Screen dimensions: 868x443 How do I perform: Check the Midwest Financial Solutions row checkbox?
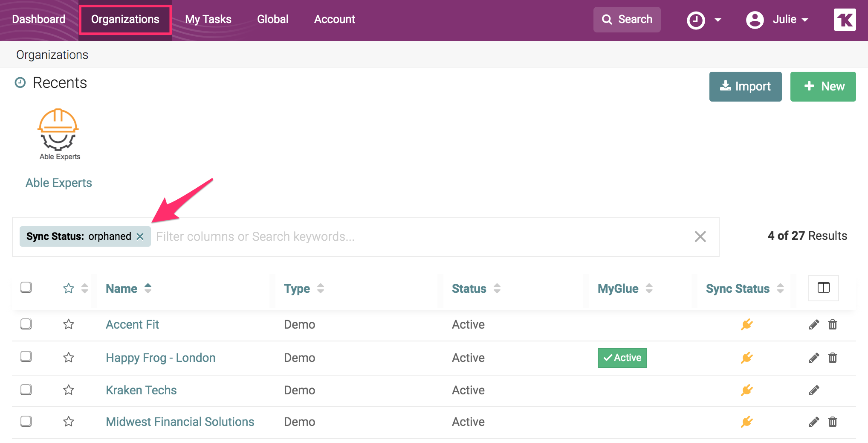(x=26, y=421)
